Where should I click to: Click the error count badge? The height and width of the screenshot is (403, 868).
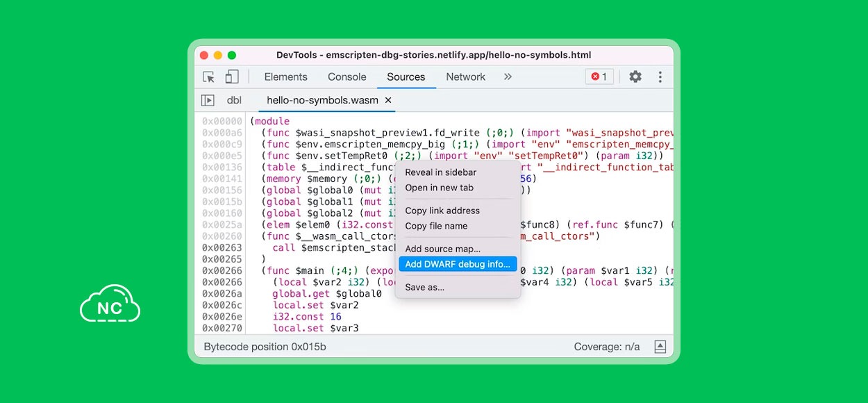point(599,77)
